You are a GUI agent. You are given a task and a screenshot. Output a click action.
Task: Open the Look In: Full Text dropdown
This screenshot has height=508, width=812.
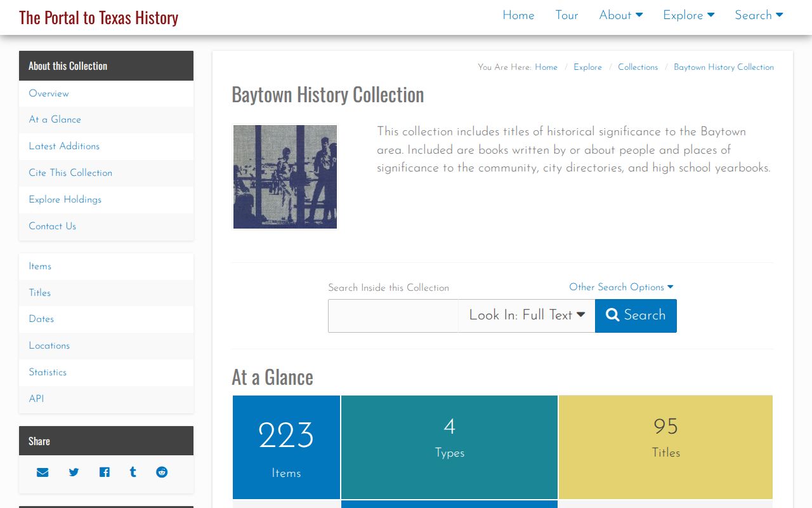click(527, 316)
